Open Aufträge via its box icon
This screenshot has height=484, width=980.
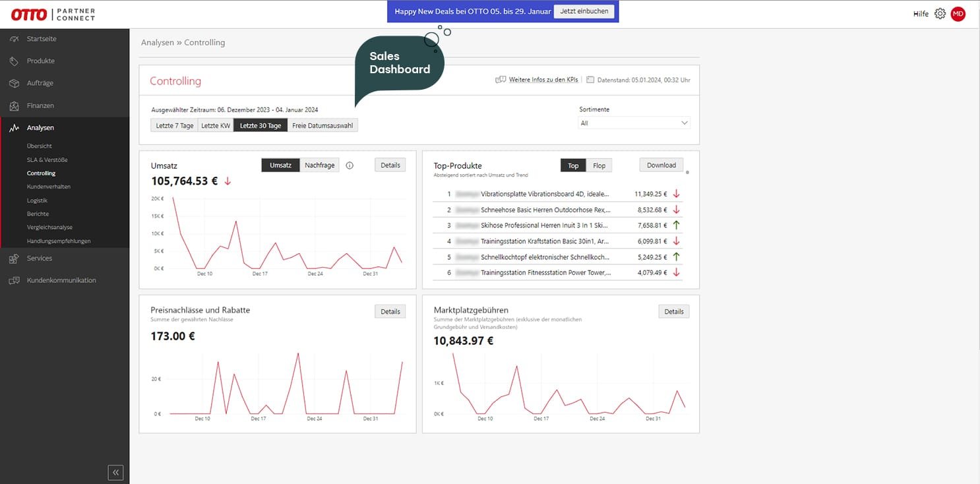coord(14,84)
